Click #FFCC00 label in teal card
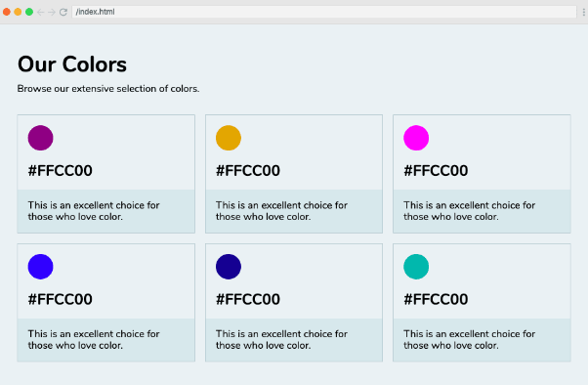Image resolution: width=588 pixels, height=385 pixels. coord(436,299)
